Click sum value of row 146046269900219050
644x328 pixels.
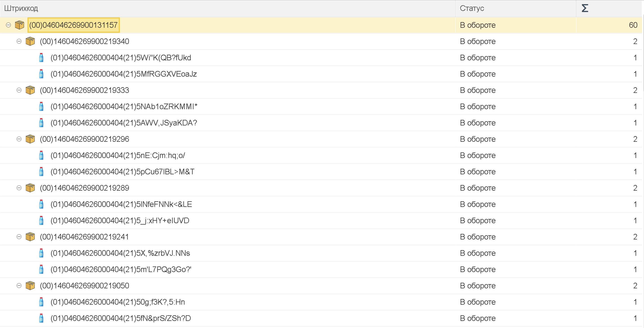click(x=635, y=286)
